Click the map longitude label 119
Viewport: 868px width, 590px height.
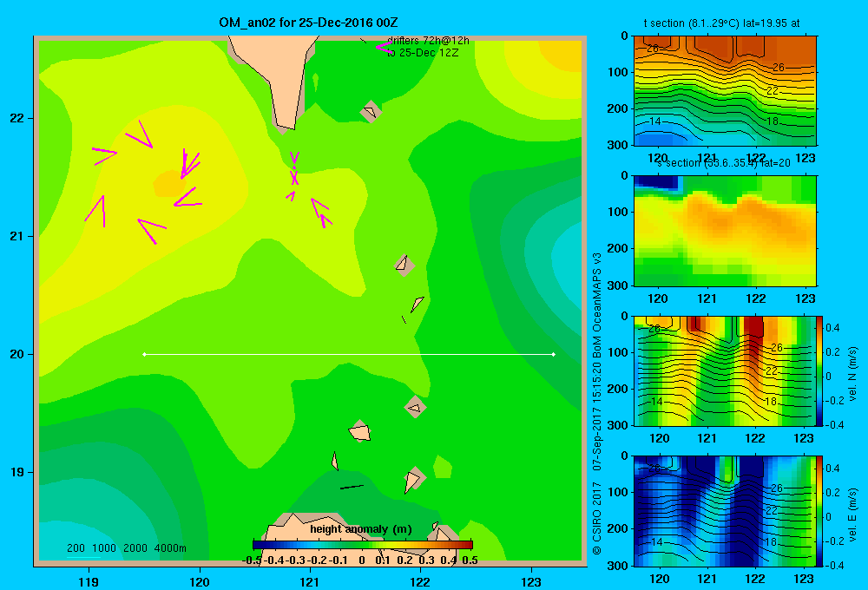click(x=89, y=581)
